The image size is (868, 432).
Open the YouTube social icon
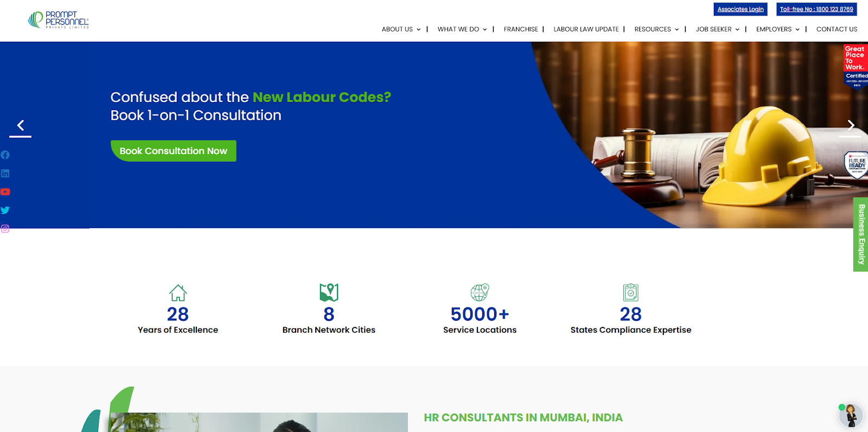[5, 192]
